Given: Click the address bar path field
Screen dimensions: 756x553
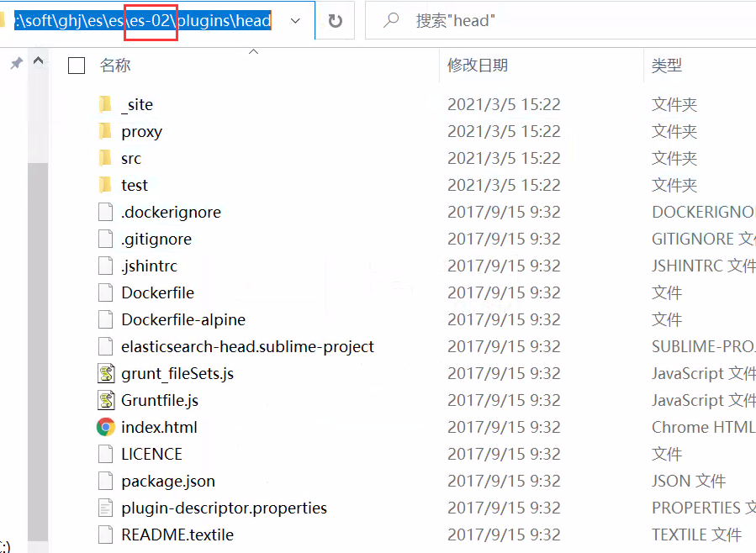Looking at the screenshot, I should coord(145,21).
